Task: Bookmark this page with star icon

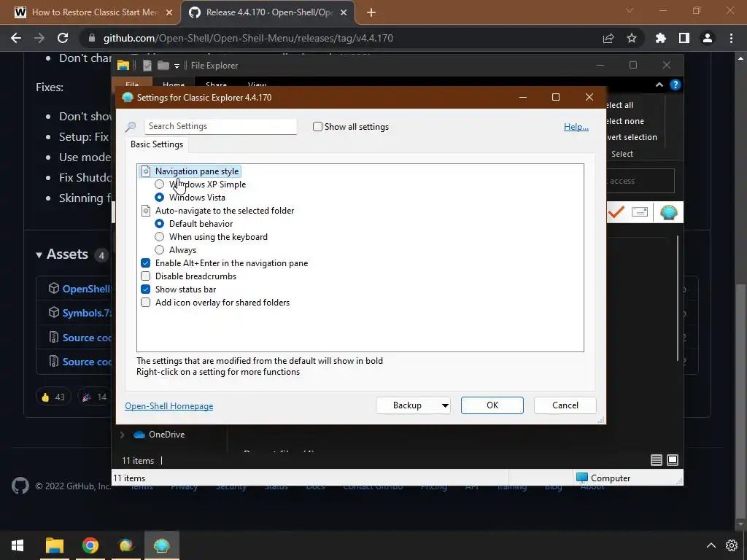Action: click(632, 38)
